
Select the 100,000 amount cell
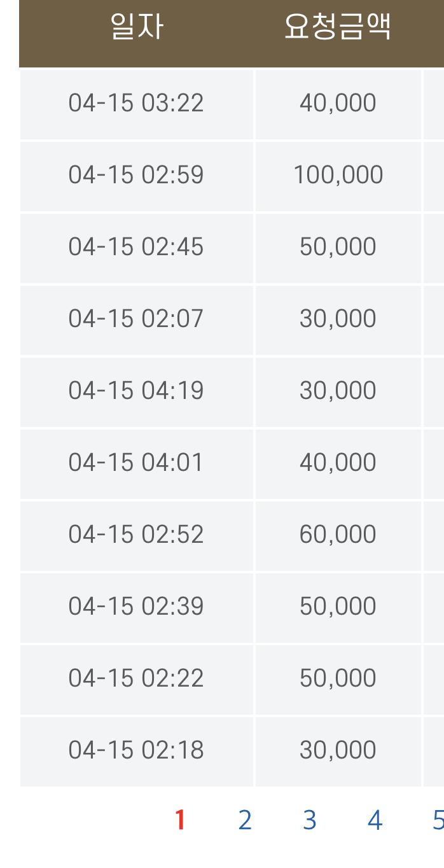tap(338, 175)
